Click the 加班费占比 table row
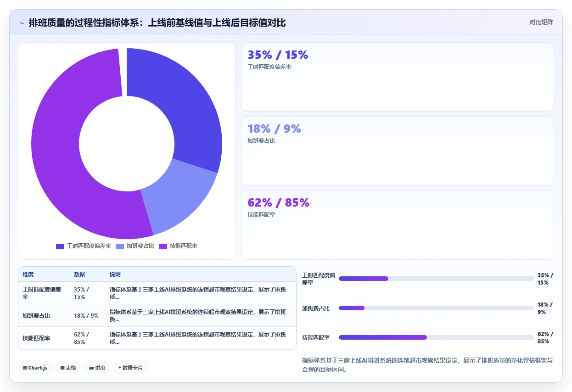The image size is (572, 392). (157, 315)
